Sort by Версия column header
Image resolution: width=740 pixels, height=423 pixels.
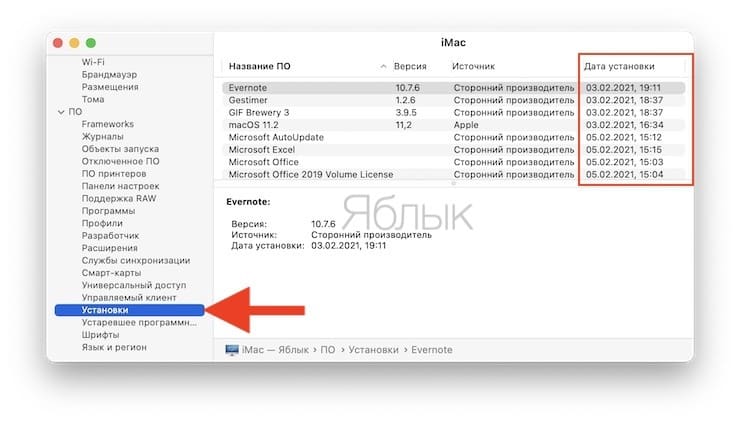coord(410,67)
